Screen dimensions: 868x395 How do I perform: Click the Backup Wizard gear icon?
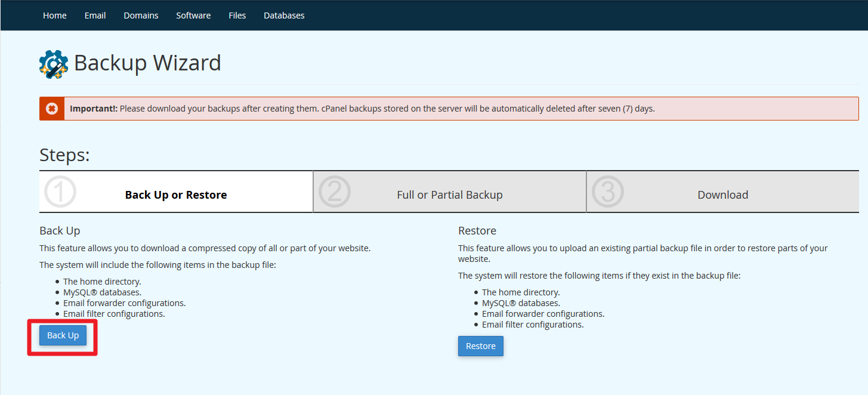click(x=54, y=64)
